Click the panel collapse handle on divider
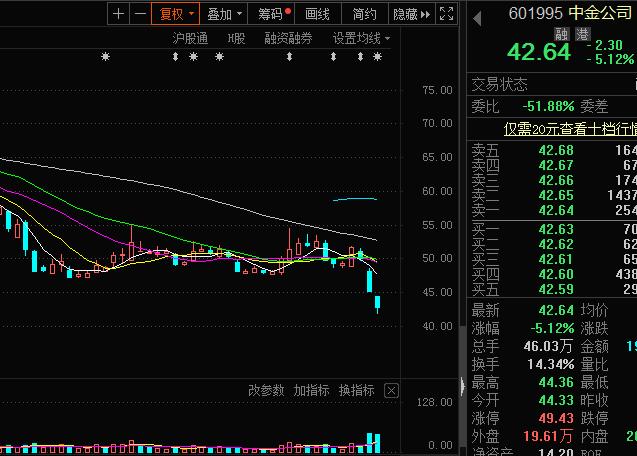 [x=463, y=386]
